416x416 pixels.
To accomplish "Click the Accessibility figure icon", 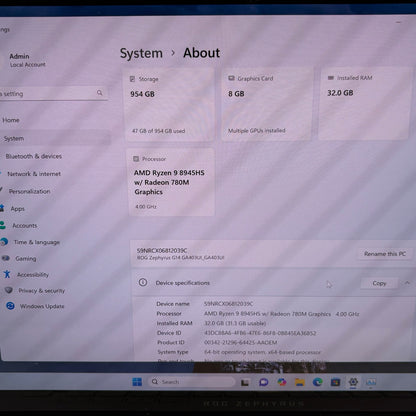I will 7,274.
